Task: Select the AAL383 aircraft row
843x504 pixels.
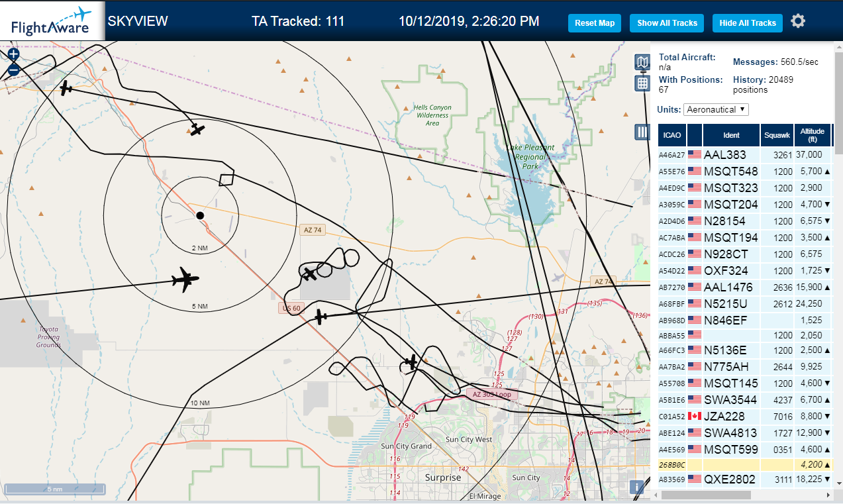Action: [x=745, y=155]
